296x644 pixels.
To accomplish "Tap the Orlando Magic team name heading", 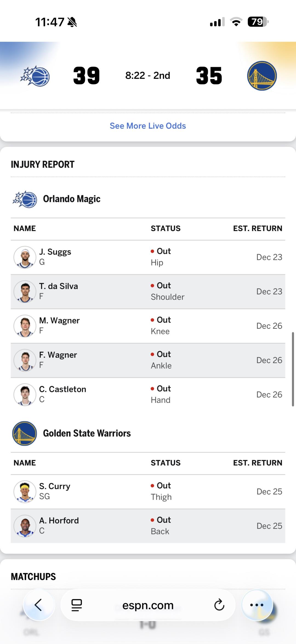I will (72, 199).
